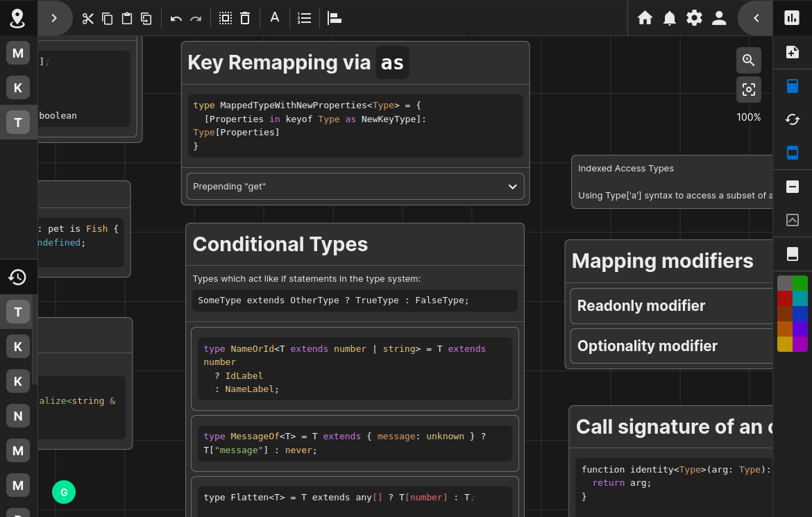812x517 pixels.
Task: Click the Call signature card heading
Action: coord(675,427)
